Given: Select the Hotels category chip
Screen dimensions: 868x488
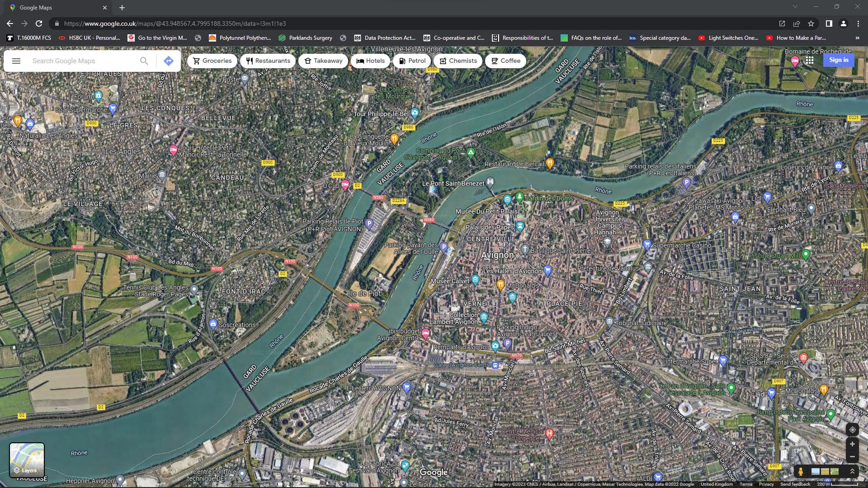Looking at the screenshot, I should click(370, 61).
